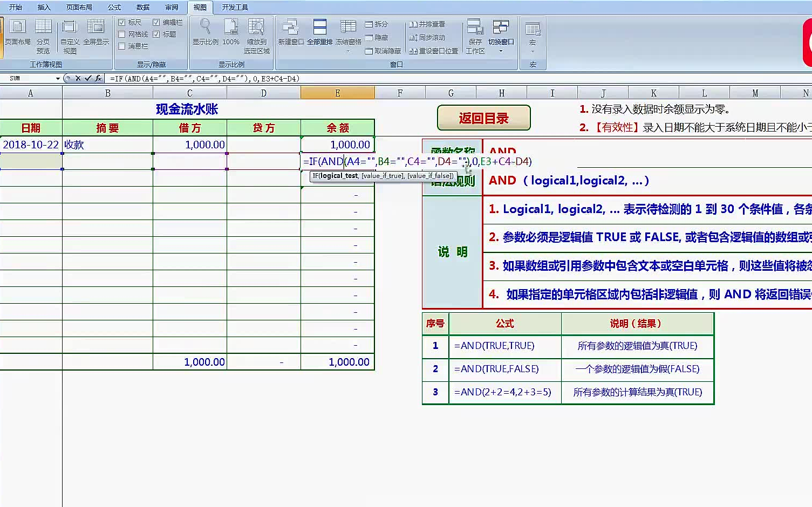Switch to 分页预览 page break preview
This screenshot has width=812, height=507.
click(44, 36)
